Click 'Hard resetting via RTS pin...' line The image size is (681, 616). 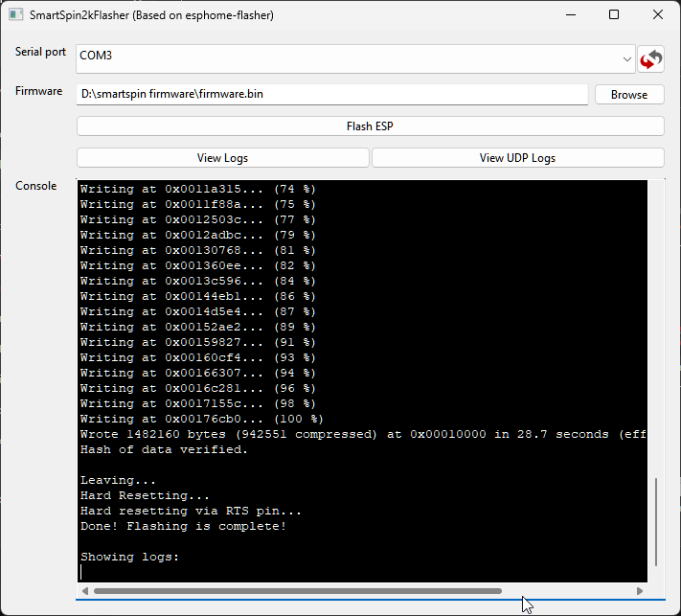(191, 511)
